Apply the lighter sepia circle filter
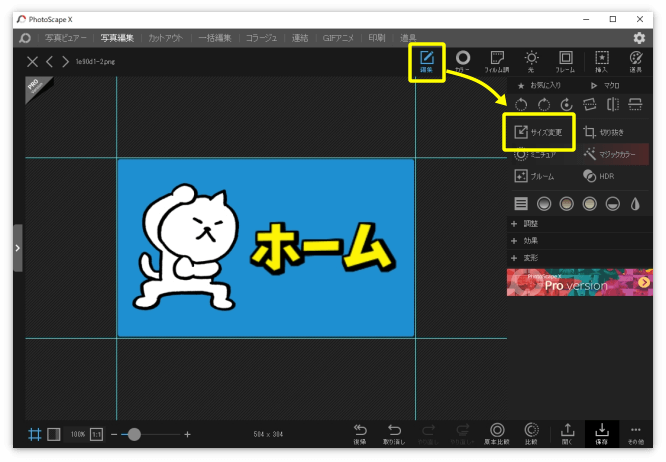The width and height of the screenshot is (666, 462). tap(590, 204)
